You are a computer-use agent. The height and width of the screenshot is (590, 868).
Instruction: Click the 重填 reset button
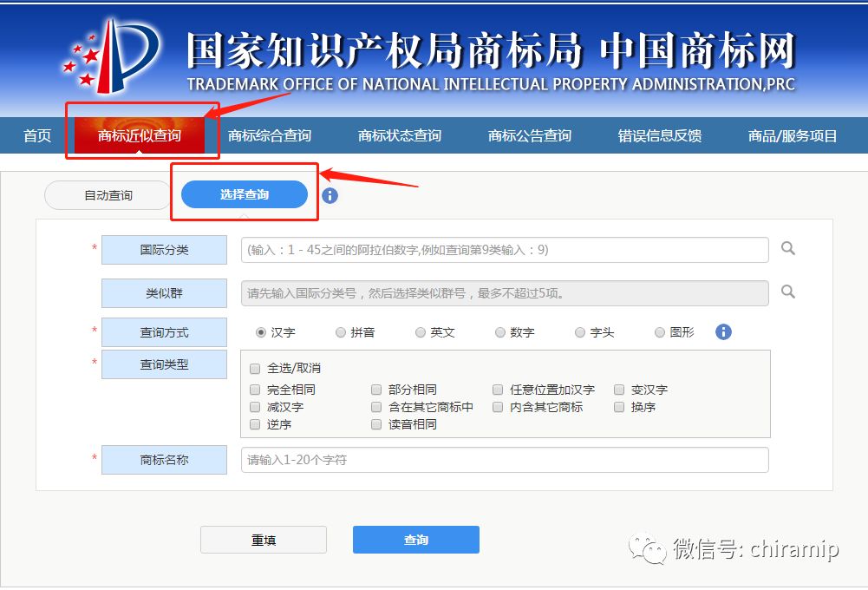(264, 540)
